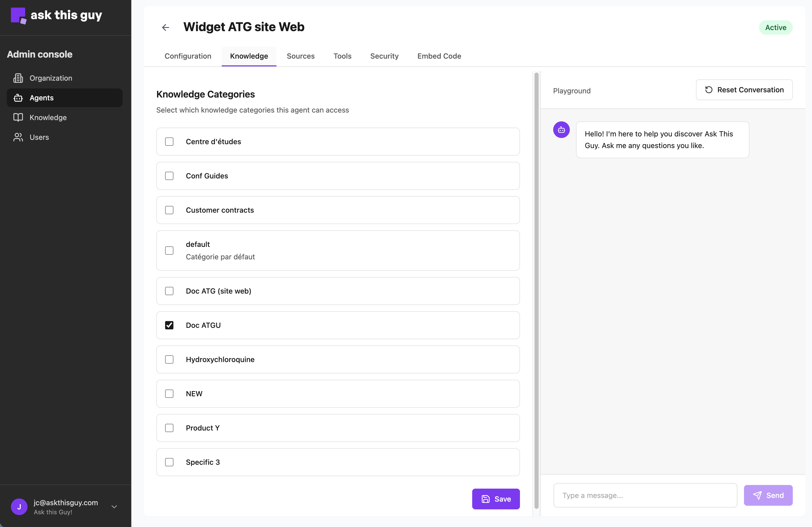Enable the Centre d'études knowledge category
The image size is (812, 527).
pos(170,141)
